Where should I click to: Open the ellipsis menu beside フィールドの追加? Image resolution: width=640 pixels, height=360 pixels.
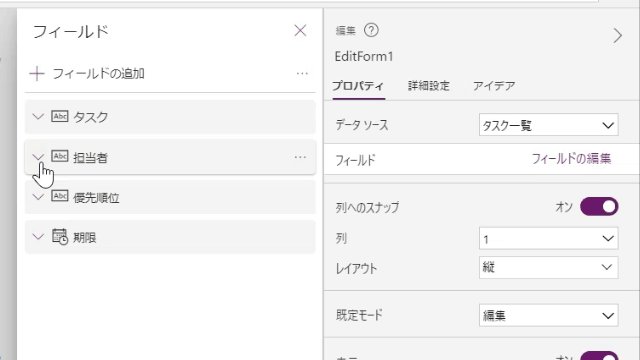tap(302, 73)
